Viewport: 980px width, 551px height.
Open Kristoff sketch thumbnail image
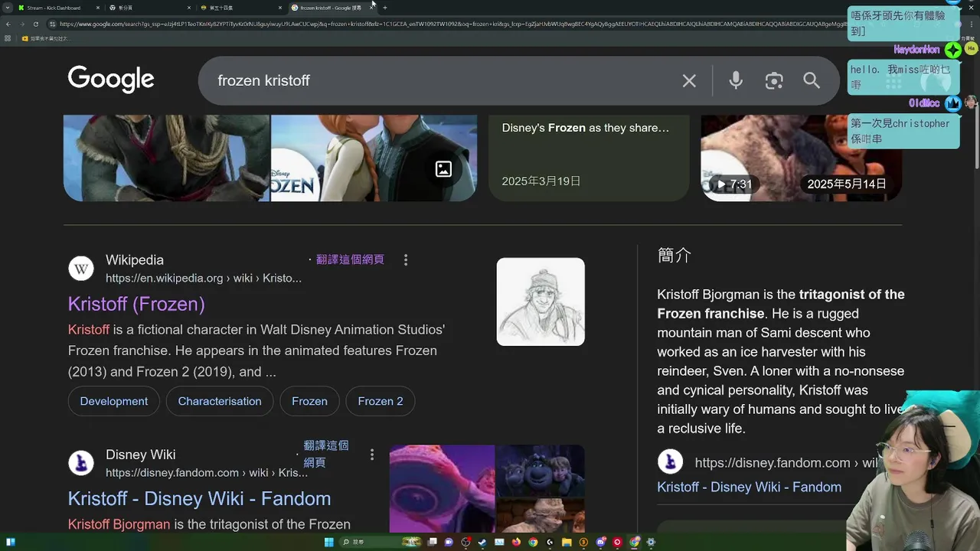pyautogui.click(x=541, y=302)
